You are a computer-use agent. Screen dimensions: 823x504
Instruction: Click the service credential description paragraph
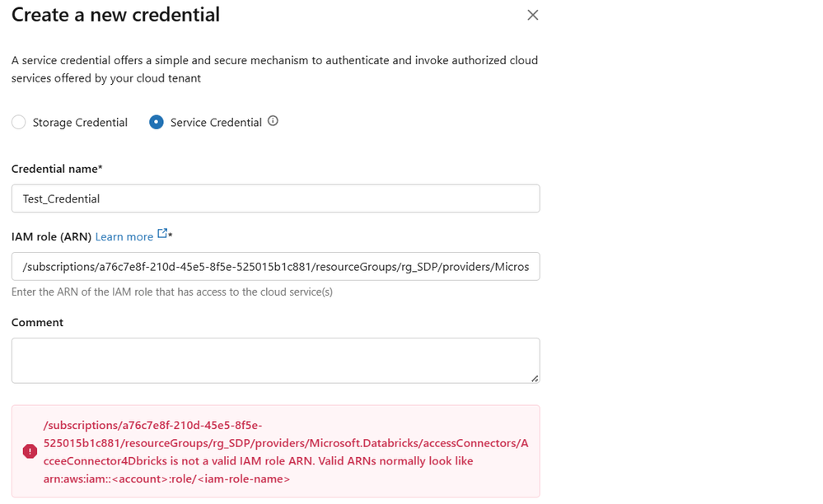(274, 69)
